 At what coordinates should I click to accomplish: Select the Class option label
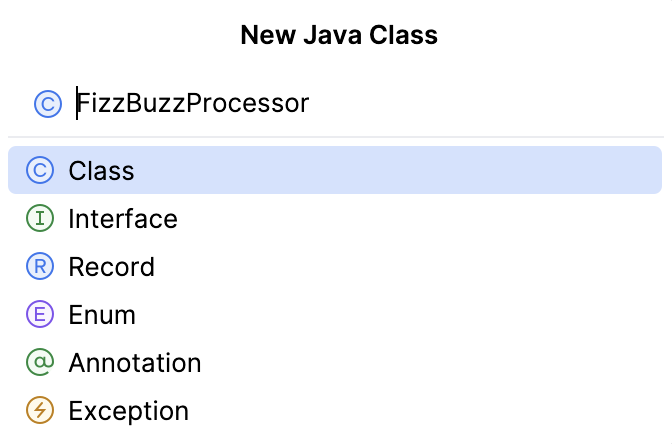pos(101,171)
